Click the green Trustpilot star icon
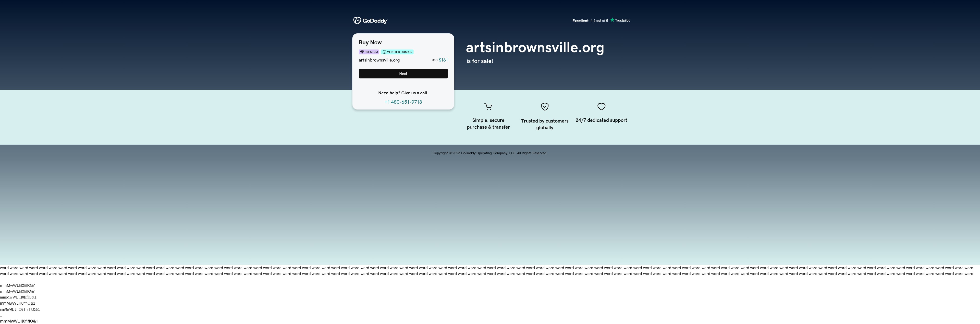 click(612, 20)
